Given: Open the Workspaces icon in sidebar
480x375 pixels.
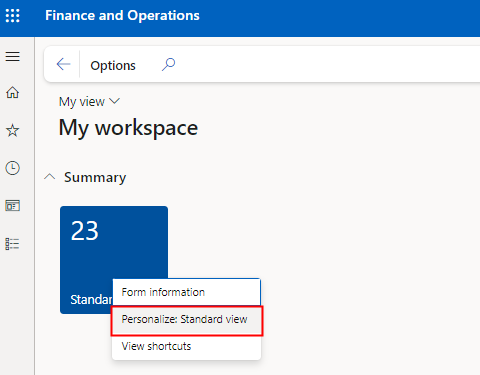Looking at the screenshot, I should coord(13,206).
